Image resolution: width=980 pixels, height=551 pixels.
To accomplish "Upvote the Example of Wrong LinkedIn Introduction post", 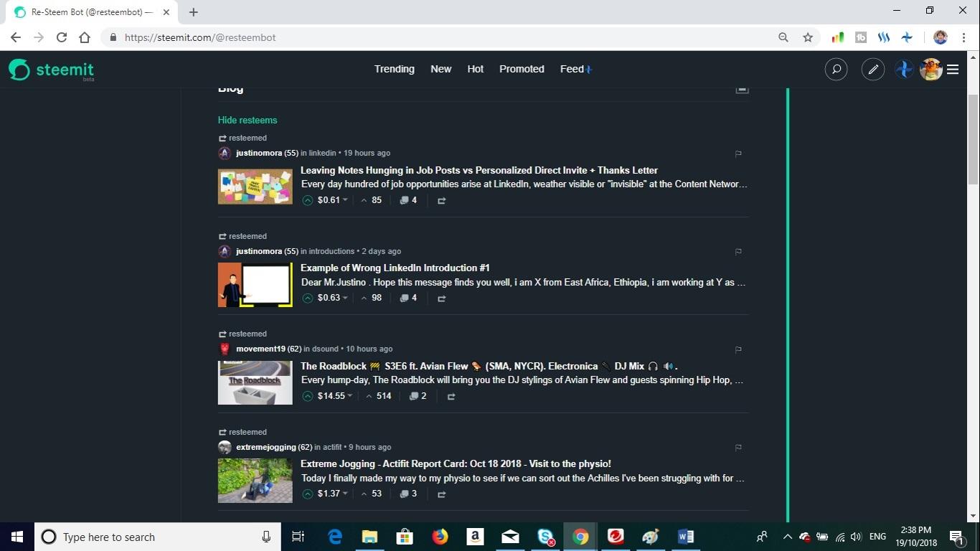I will (308, 298).
